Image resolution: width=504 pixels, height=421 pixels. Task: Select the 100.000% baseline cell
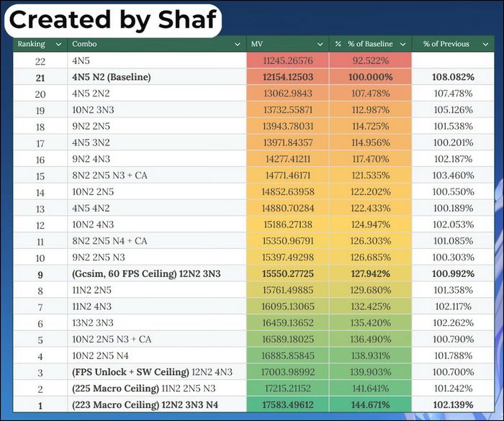click(370, 77)
